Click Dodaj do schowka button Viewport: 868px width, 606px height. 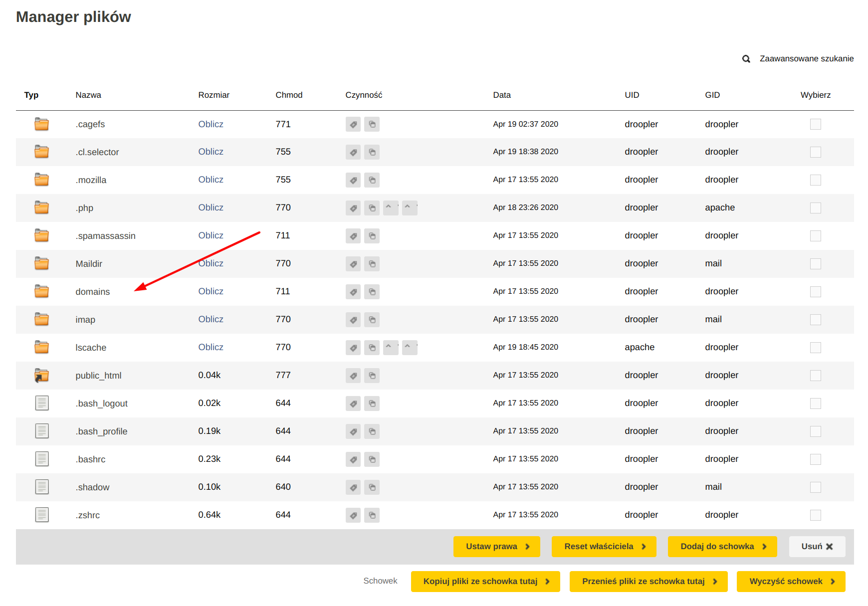pyautogui.click(x=722, y=547)
